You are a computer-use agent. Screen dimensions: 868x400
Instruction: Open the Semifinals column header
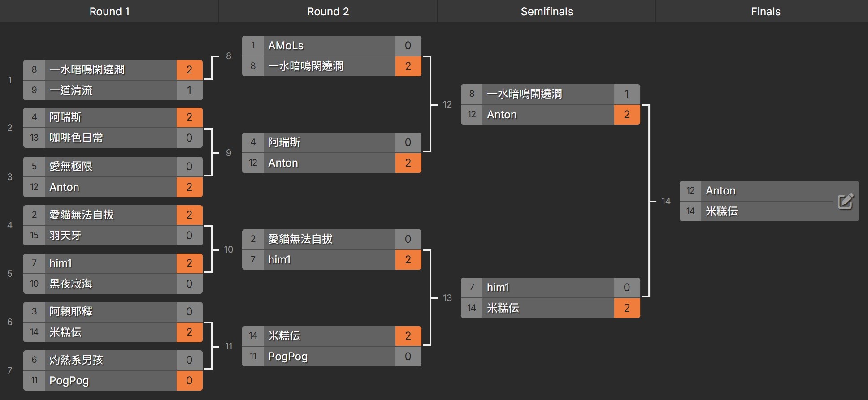coord(547,12)
